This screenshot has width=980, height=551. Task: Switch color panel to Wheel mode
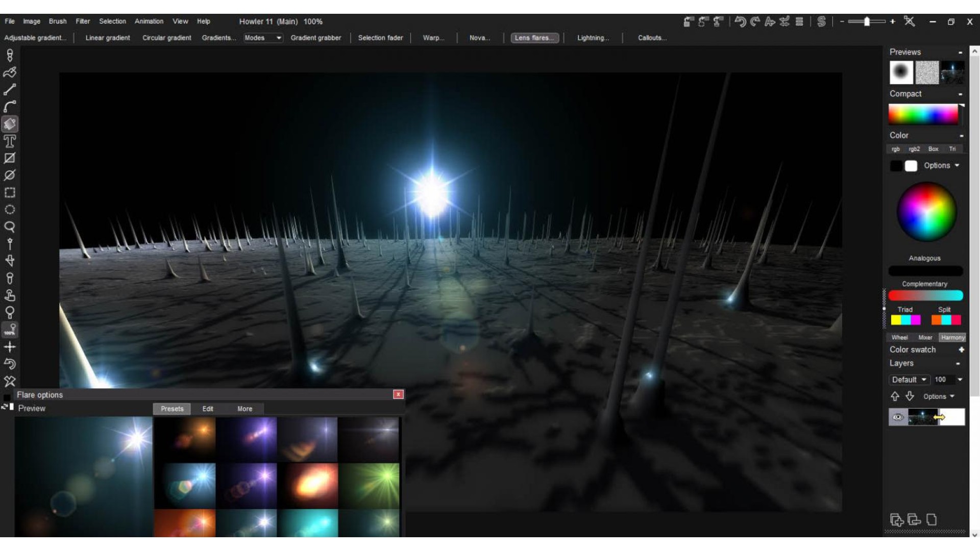coord(899,337)
